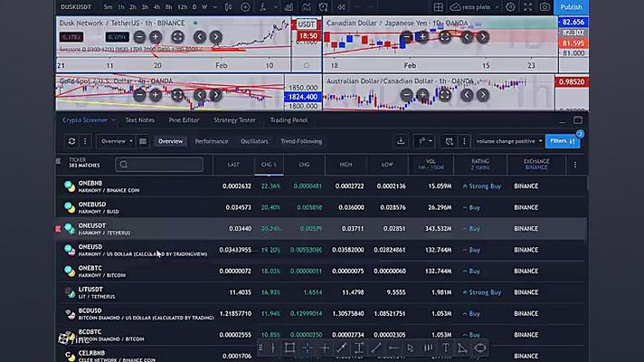
Task: Open the column set Overview dropdown
Action: pos(117,141)
